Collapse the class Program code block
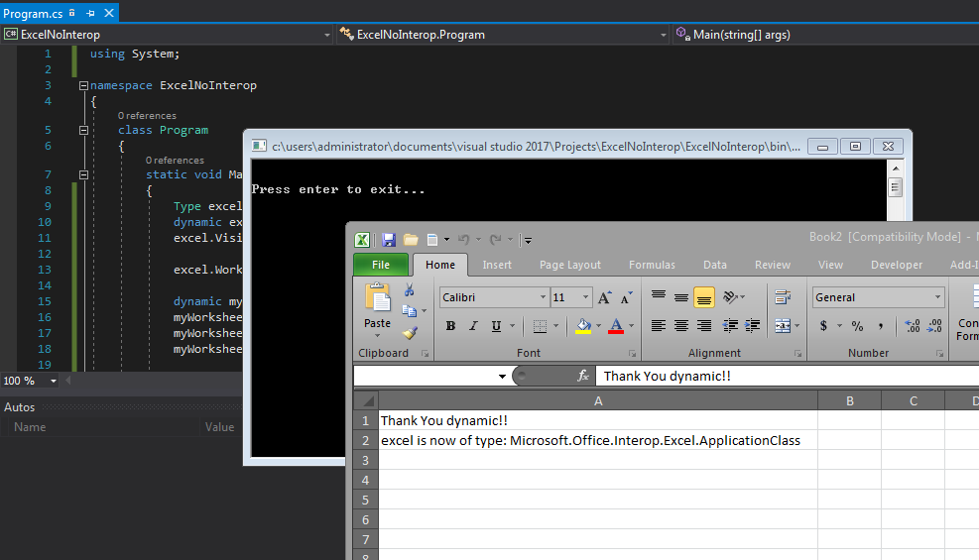This screenshot has height=560, width=979. point(83,130)
